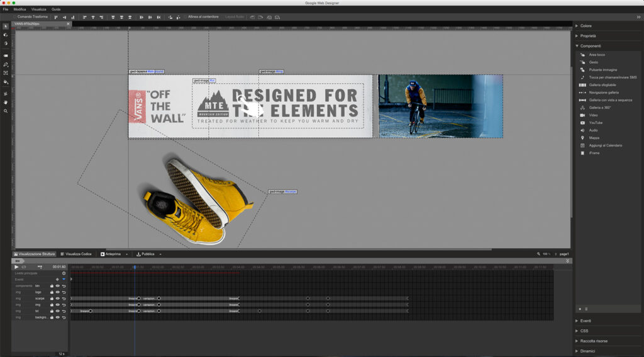The width and height of the screenshot is (644, 357).
Task: Toggle lock on the background layer
Action: point(52,317)
